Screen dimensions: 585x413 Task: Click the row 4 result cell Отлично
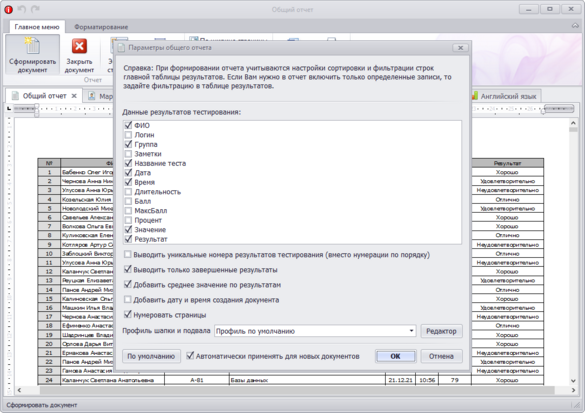507,200
